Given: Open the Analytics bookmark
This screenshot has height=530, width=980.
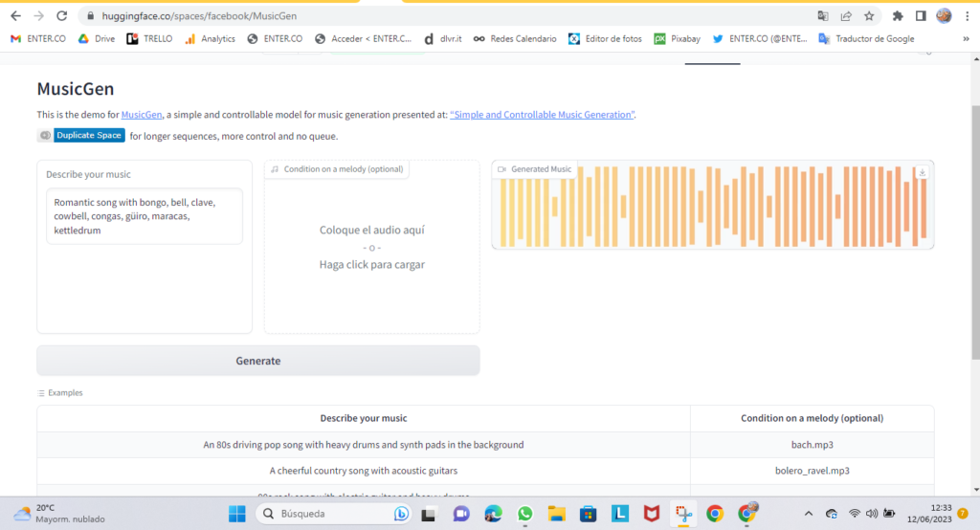Looking at the screenshot, I should (x=210, y=39).
